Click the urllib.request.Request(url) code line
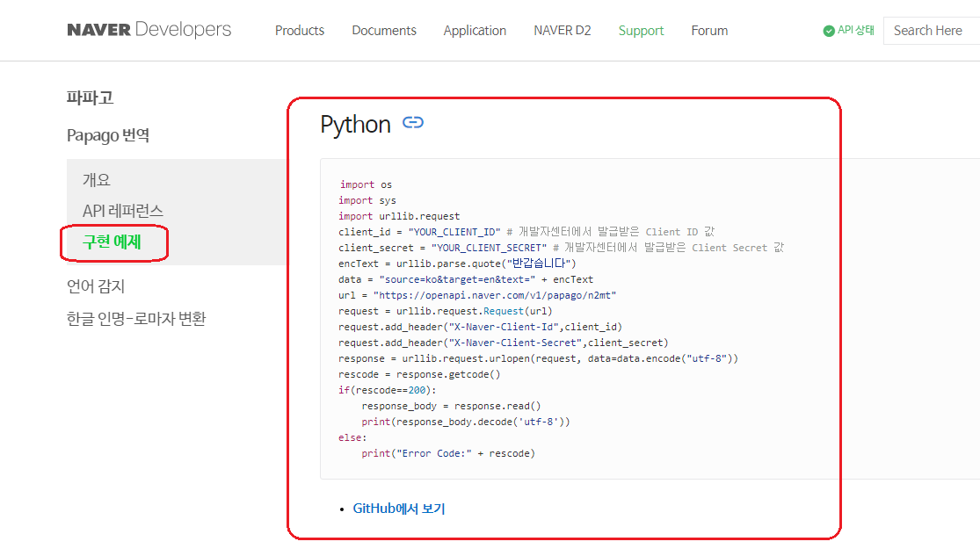Viewport: 980px width, 556px height. (445, 311)
